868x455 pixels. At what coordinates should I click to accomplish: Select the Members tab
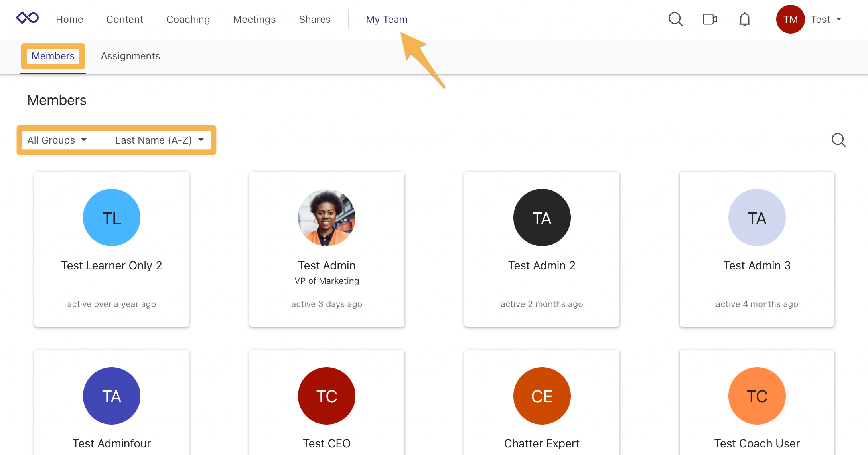pyautogui.click(x=53, y=56)
